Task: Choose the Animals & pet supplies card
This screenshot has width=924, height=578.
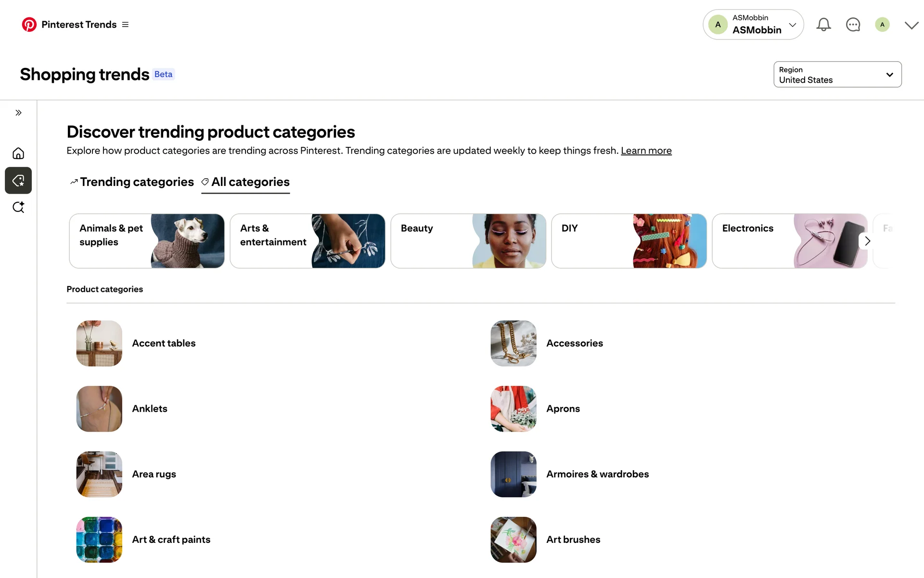Action: click(x=146, y=241)
